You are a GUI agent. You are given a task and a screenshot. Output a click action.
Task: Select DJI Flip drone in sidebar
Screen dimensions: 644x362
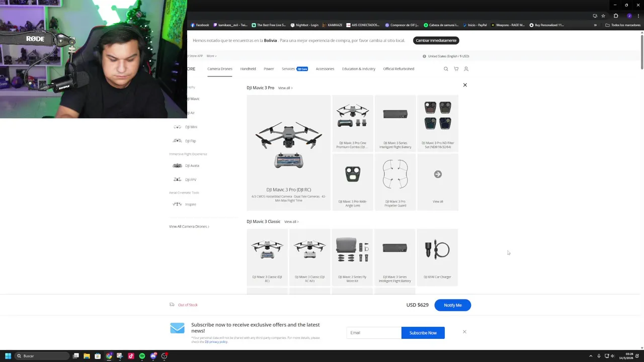coord(184,141)
